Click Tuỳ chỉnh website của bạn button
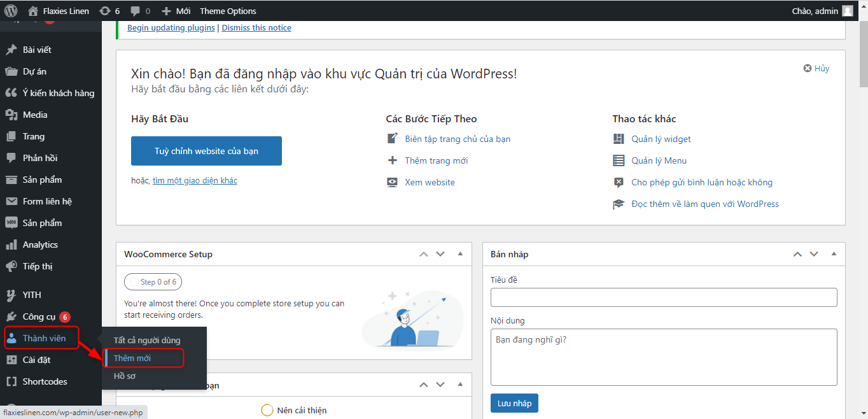 click(206, 151)
